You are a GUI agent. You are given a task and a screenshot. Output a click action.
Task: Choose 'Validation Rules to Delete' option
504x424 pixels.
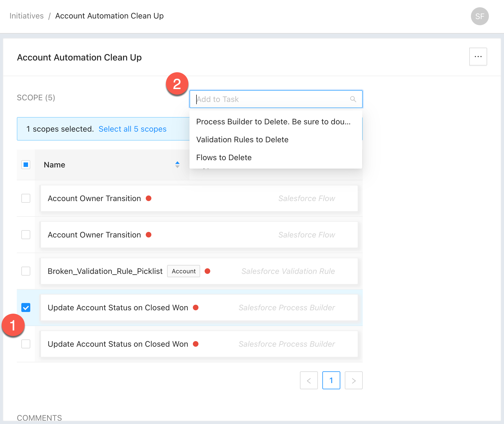coord(242,140)
